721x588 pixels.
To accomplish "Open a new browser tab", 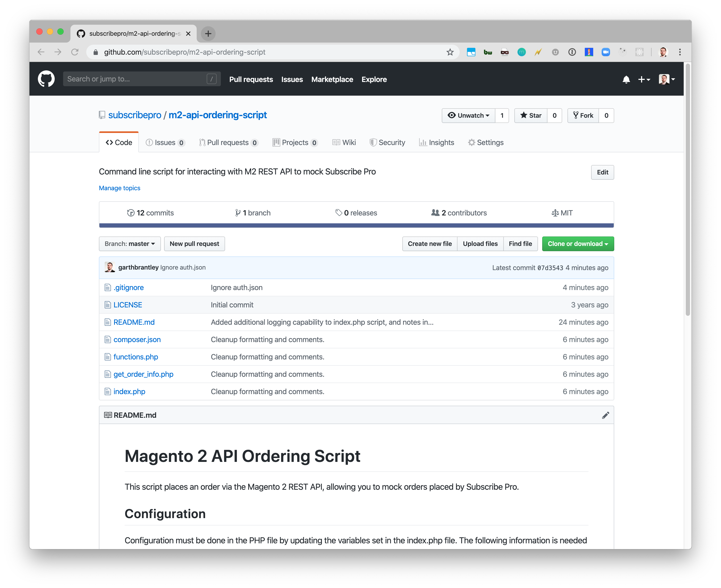I will (x=208, y=34).
